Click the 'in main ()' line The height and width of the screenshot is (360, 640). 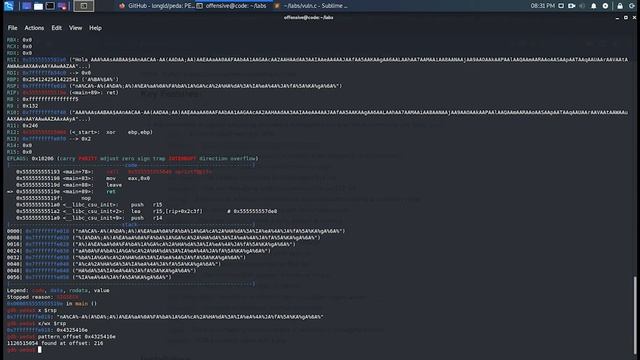point(52,303)
